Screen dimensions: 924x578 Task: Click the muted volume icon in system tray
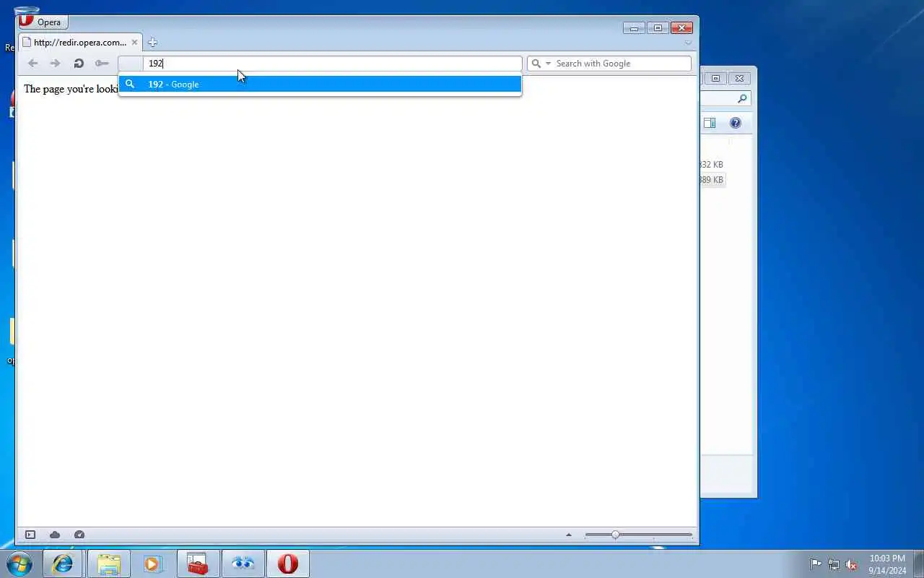tap(852, 564)
